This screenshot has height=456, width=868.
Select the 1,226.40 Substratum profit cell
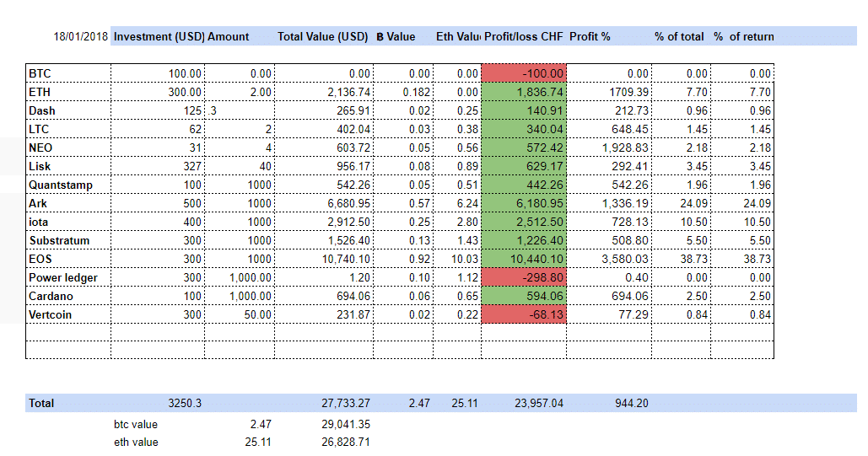click(x=524, y=240)
